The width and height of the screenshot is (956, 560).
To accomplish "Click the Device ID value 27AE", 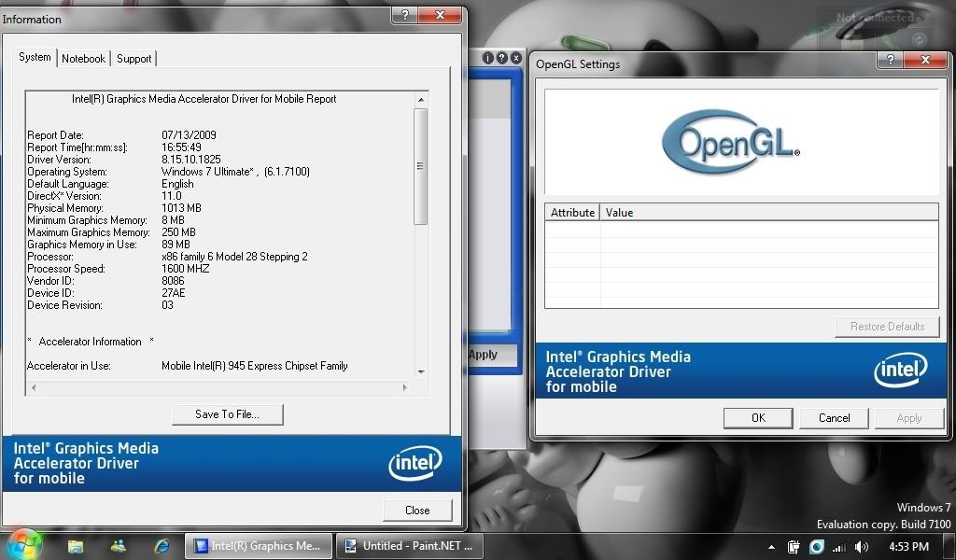I will tap(174, 293).
